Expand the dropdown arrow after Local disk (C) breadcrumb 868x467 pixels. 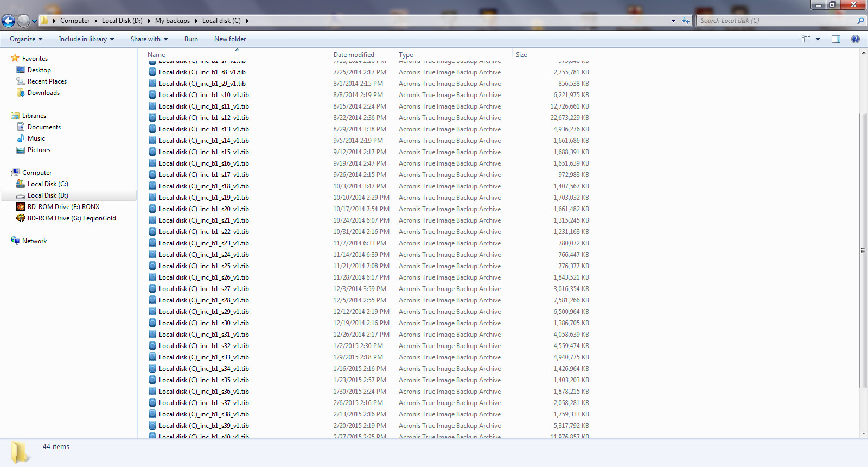247,21
